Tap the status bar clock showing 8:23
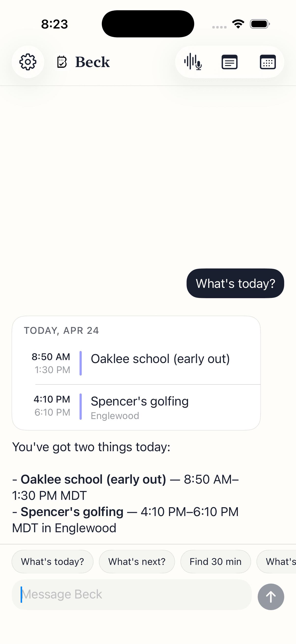 point(54,24)
